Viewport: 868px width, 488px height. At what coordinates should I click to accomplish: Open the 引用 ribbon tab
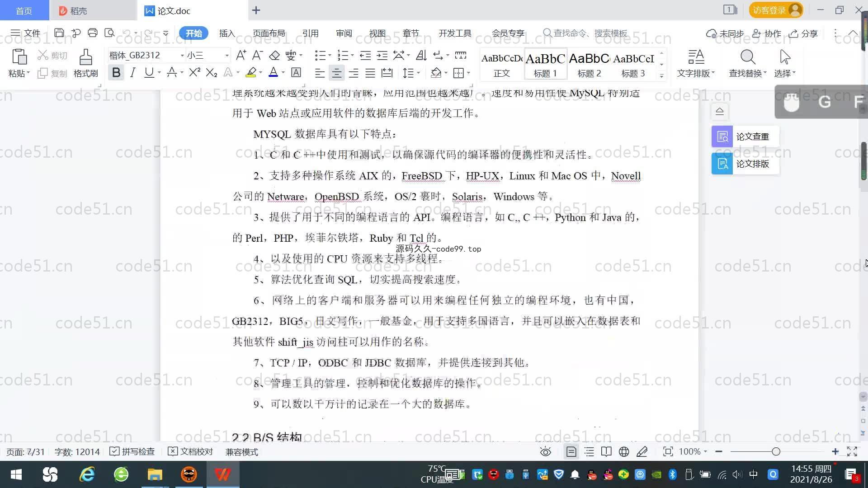pyautogui.click(x=310, y=33)
